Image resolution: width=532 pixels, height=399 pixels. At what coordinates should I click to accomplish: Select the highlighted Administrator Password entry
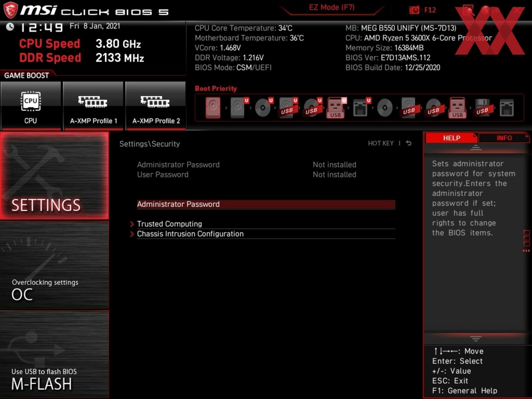[x=266, y=204]
